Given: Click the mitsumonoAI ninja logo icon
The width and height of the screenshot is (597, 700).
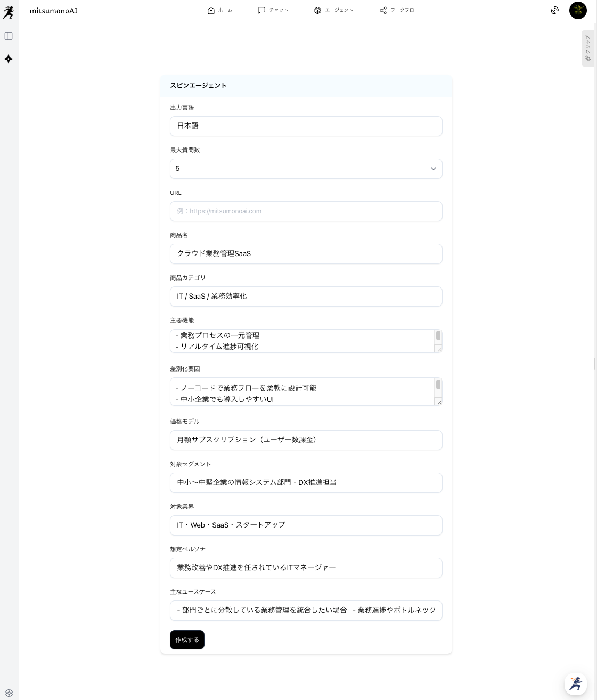Looking at the screenshot, I should pos(9,11).
